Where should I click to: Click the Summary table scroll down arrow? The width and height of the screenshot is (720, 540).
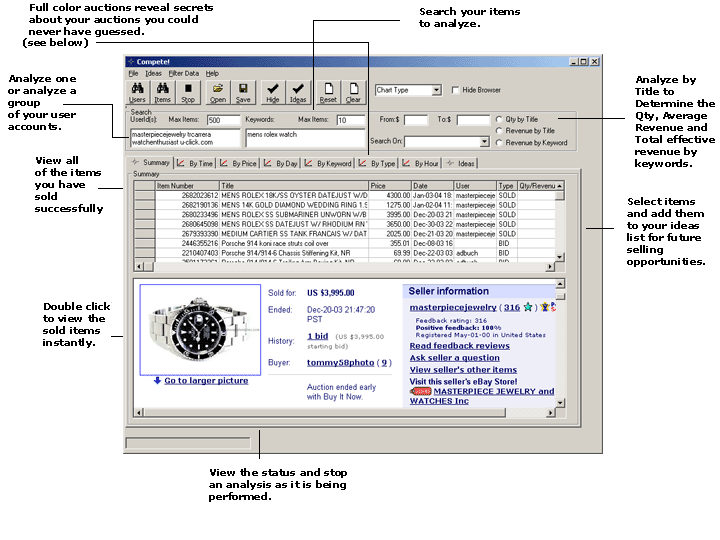click(559, 257)
